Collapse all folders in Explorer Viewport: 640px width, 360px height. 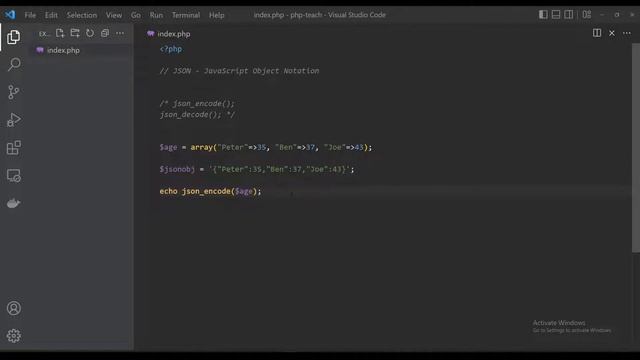coord(105,33)
